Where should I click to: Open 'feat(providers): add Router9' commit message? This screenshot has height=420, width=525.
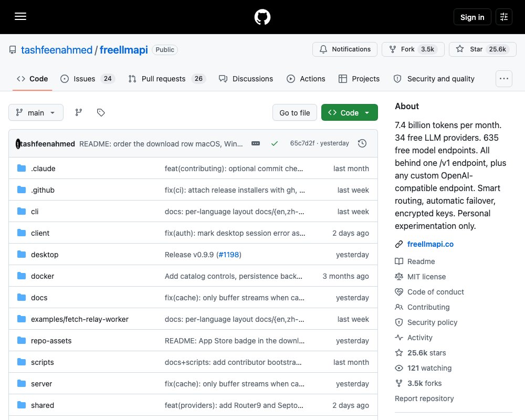234,405
